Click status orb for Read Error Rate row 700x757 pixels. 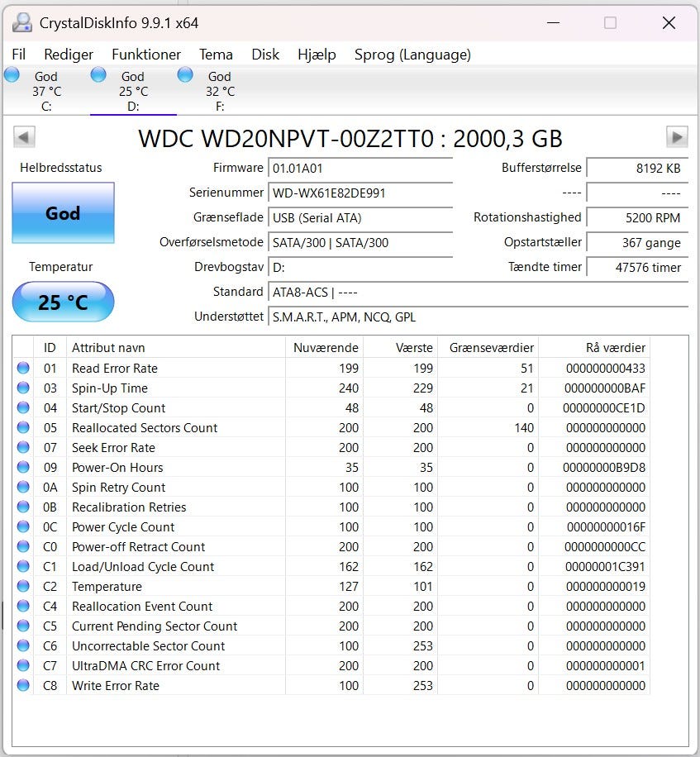click(23, 368)
